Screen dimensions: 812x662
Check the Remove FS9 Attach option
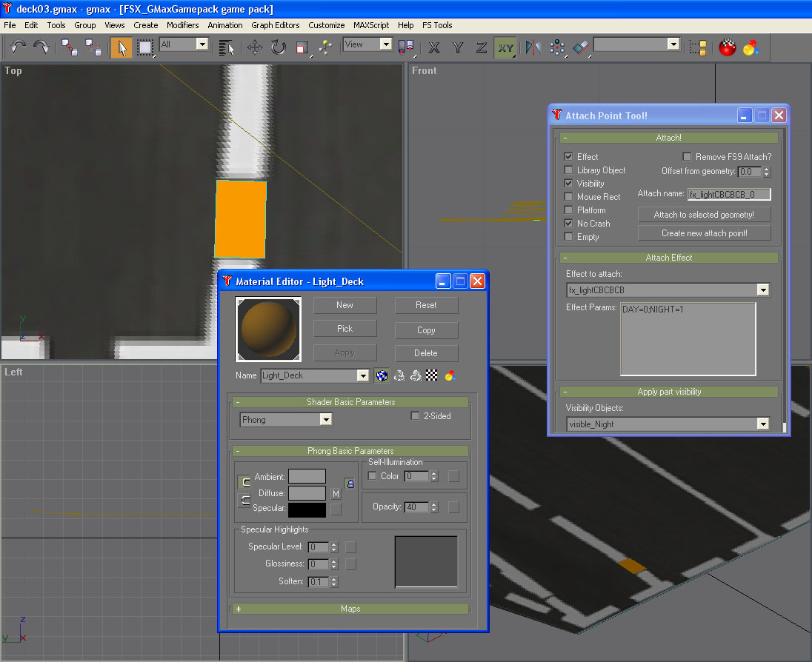pyautogui.click(x=687, y=157)
